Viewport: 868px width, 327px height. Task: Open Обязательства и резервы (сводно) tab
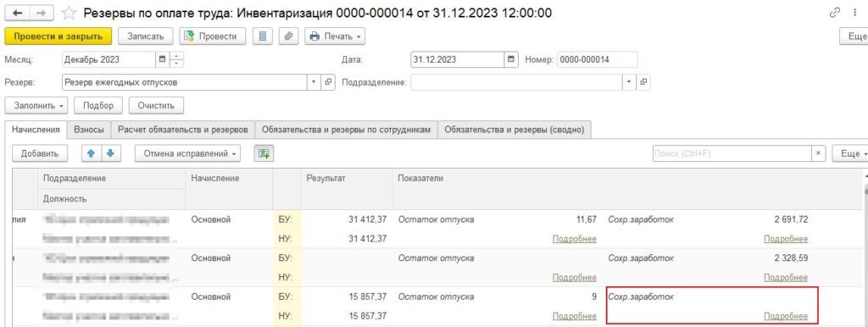click(515, 130)
